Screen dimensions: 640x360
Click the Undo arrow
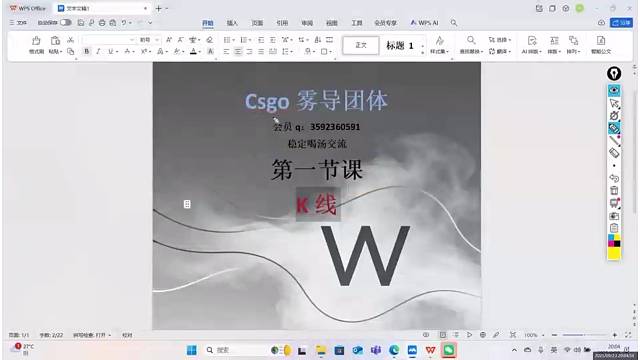(x=124, y=23)
